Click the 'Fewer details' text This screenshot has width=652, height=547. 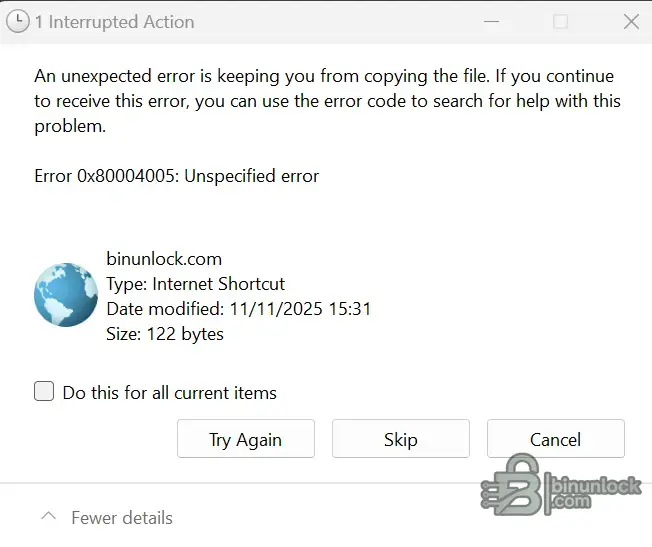tap(122, 518)
